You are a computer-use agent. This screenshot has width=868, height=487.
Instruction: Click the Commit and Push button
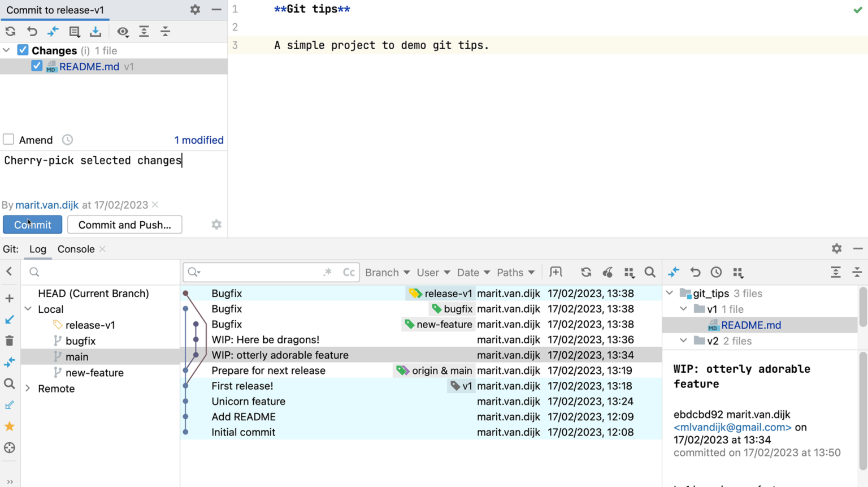125,225
